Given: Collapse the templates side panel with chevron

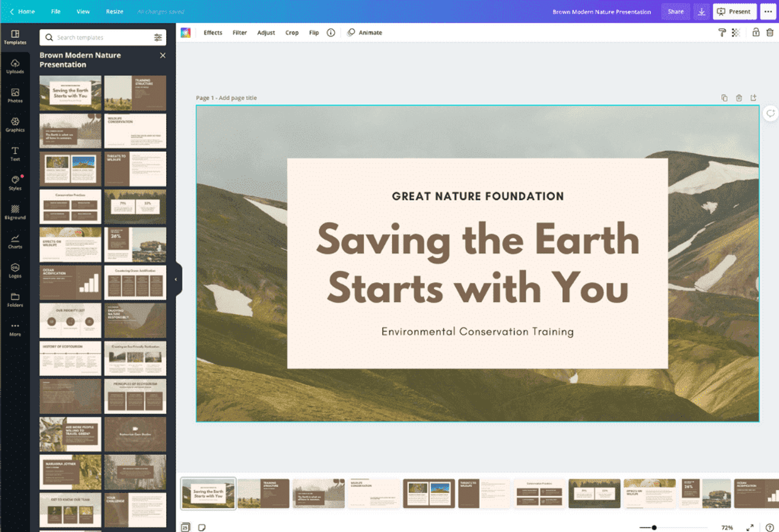Looking at the screenshot, I should (176, 278).
